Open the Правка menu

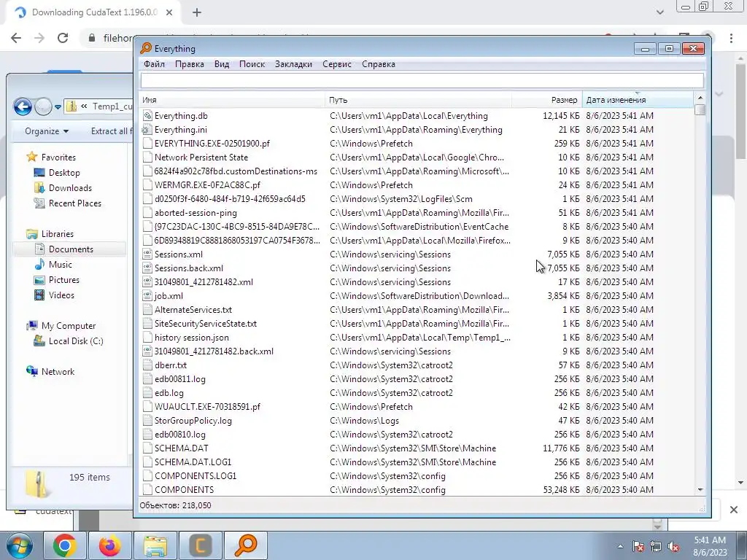[x=189, y=64]
